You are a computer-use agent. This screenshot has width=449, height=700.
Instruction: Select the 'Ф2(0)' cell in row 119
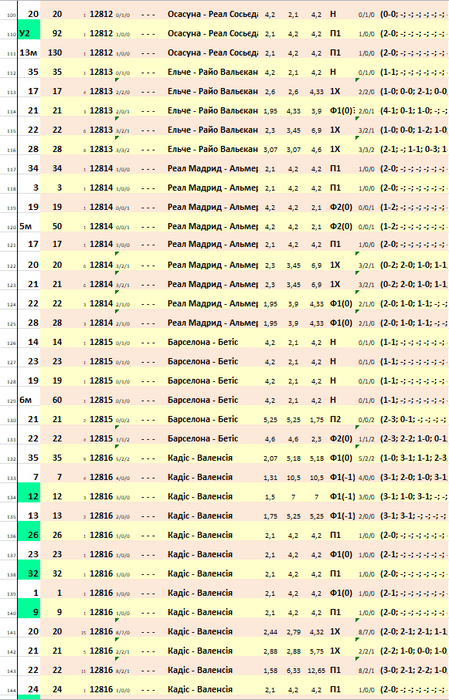tap(341, 207)
